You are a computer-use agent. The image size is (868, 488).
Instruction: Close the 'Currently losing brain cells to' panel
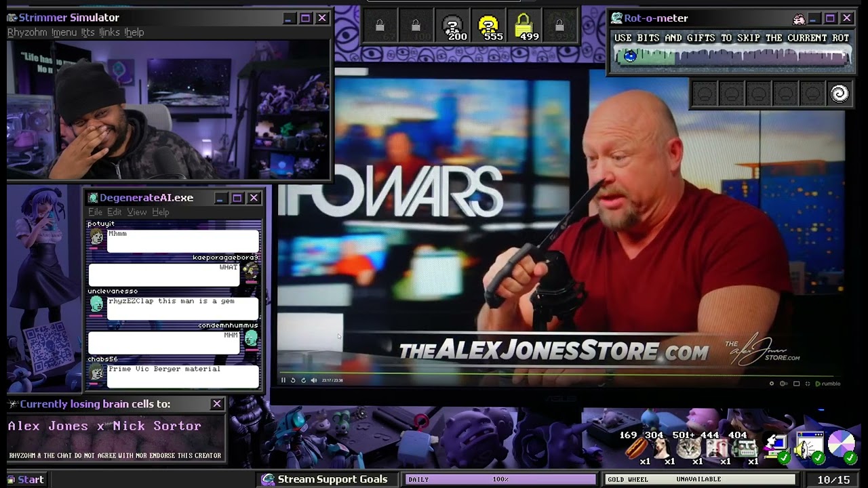pyautogui.click(x=217, y=404)
